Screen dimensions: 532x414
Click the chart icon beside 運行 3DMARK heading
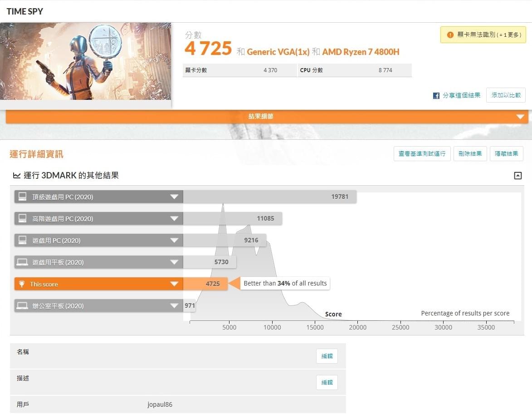pos(17,176)
